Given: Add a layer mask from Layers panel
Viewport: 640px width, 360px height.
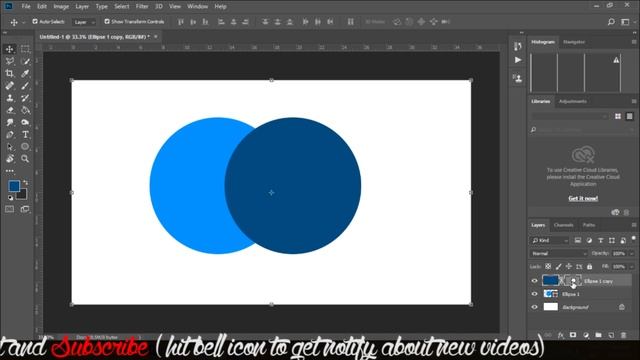Looking at the screenshot, I should (573, 335).
